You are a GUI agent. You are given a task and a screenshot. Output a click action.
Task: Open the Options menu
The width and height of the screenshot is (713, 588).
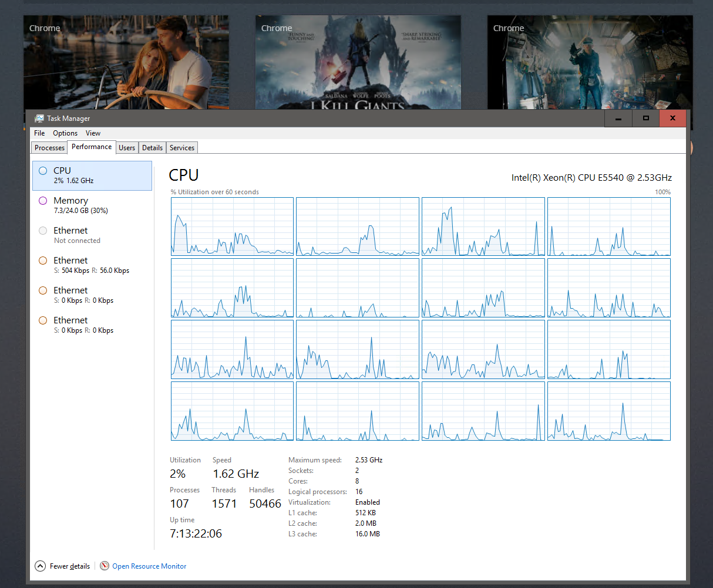[65, 133]
